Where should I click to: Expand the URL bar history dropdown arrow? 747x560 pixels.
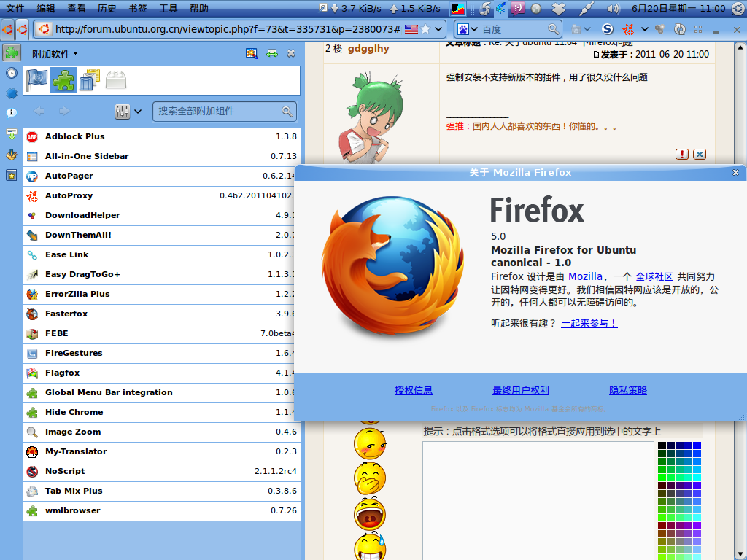tap(438, 29)
